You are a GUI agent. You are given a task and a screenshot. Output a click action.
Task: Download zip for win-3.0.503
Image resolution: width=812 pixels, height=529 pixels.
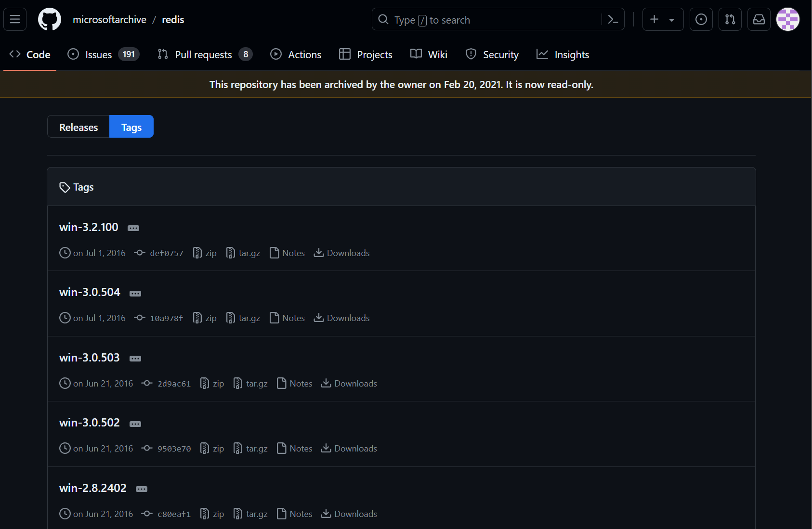tap(212, 383)
